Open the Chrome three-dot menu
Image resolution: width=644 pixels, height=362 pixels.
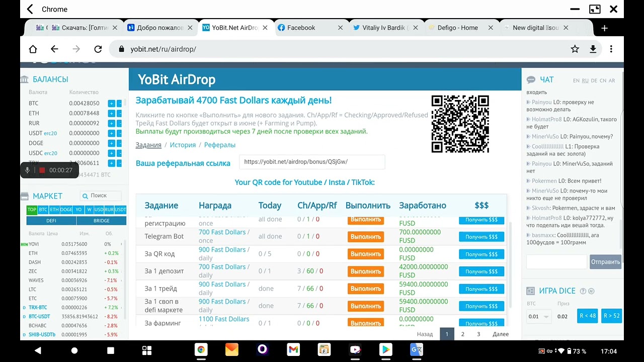tap(611, 49)
